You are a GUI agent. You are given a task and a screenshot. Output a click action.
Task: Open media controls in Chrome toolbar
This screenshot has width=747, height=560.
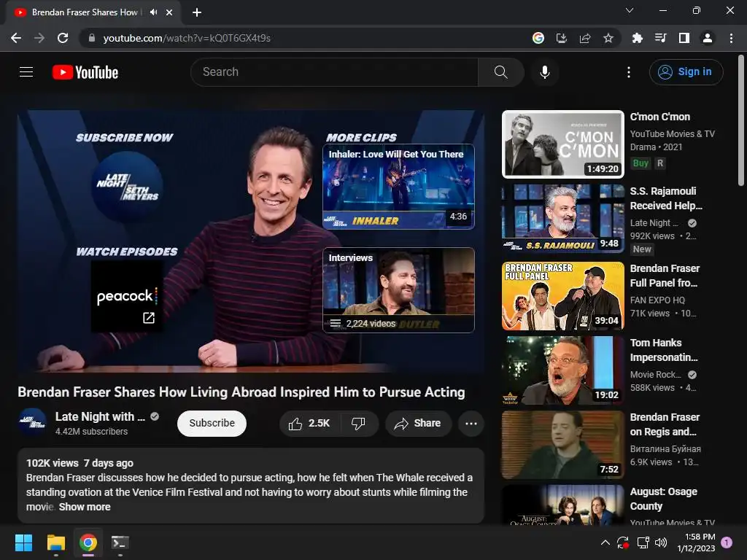click(x=660, y=38)
